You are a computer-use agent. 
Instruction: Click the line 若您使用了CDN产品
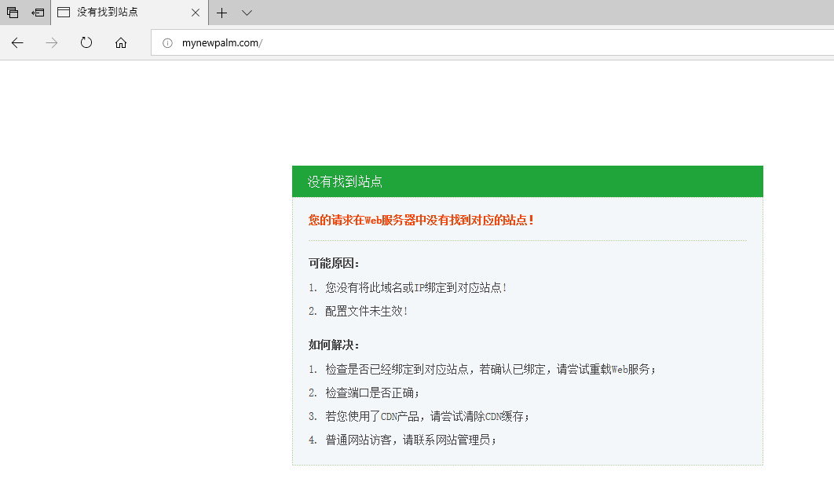[x=428, y=416]
